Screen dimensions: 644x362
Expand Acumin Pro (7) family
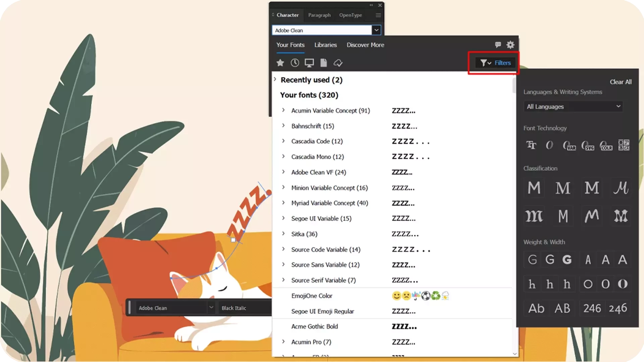tap(283, 342)
